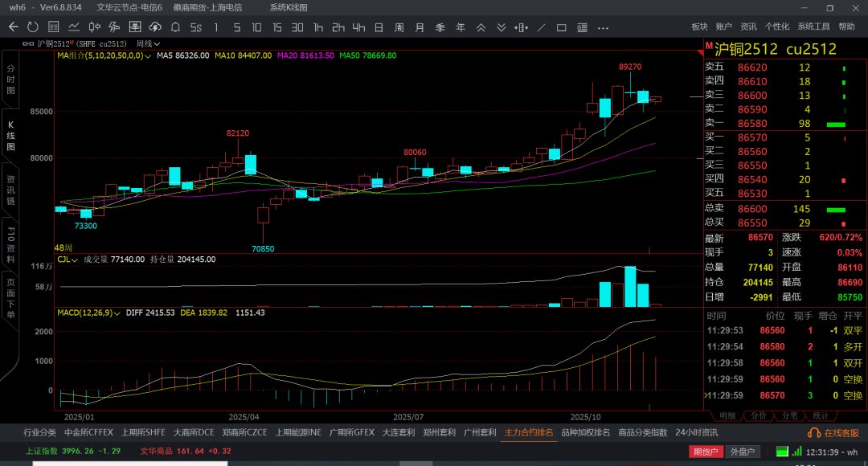
Task: Click the 分时图 sidebar tab
Action: [x=10, y=80]
